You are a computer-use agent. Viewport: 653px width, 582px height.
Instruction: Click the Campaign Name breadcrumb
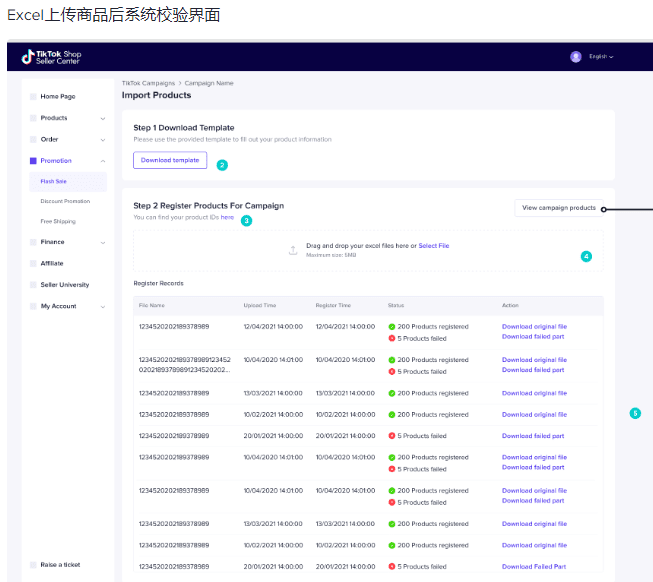(209, 83)
